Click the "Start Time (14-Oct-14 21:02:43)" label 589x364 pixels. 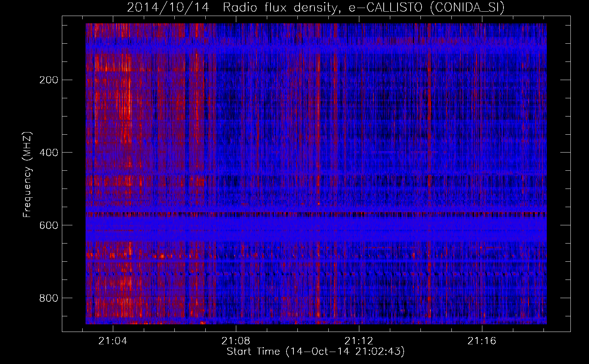[x=316, y=352]
